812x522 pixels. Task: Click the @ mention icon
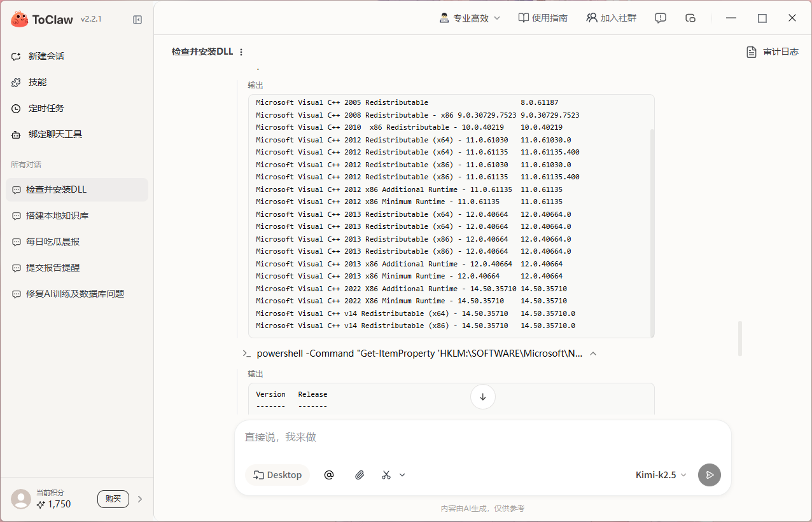(329, 475)
